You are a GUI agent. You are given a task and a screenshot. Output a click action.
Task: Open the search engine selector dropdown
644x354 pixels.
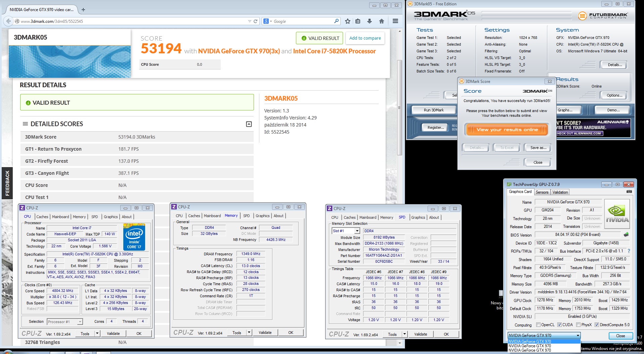pyautogui.click(x=268, y=21)
